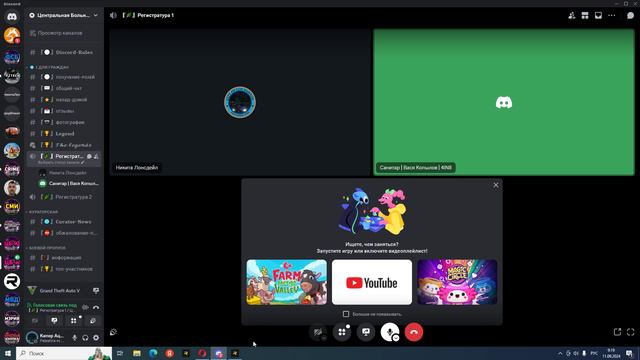
Task: Toggle noise suppression icon in voice panel
Action: (x=85, y=307)
